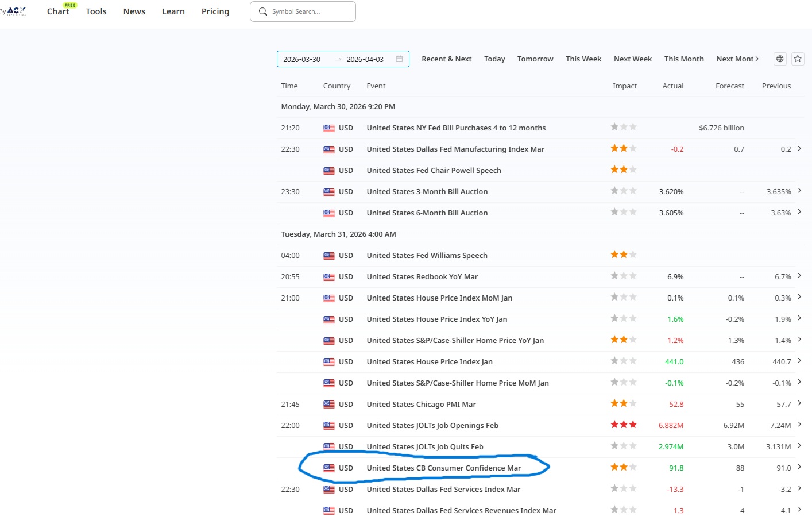Click the start date 2026-03-30 field

(302, 59)
